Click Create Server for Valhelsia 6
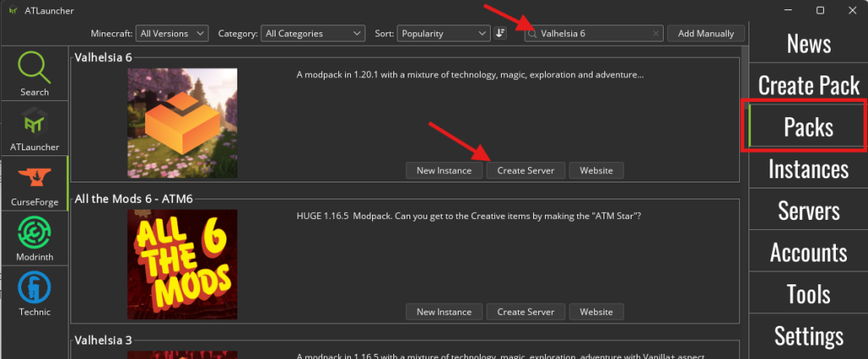 [526, 171]
